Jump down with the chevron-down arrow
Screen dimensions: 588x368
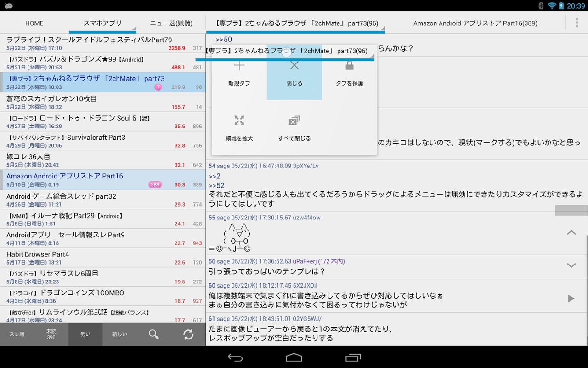(x=571, y=265)
